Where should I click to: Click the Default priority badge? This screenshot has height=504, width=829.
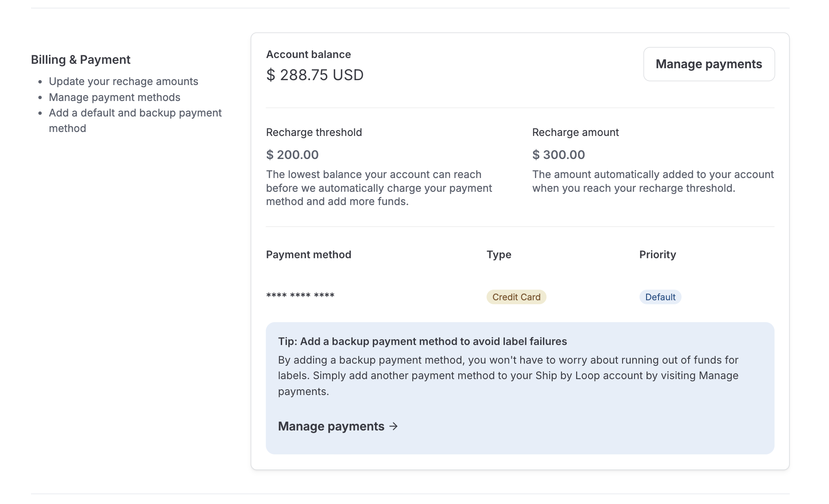click(x=660, y=297)
